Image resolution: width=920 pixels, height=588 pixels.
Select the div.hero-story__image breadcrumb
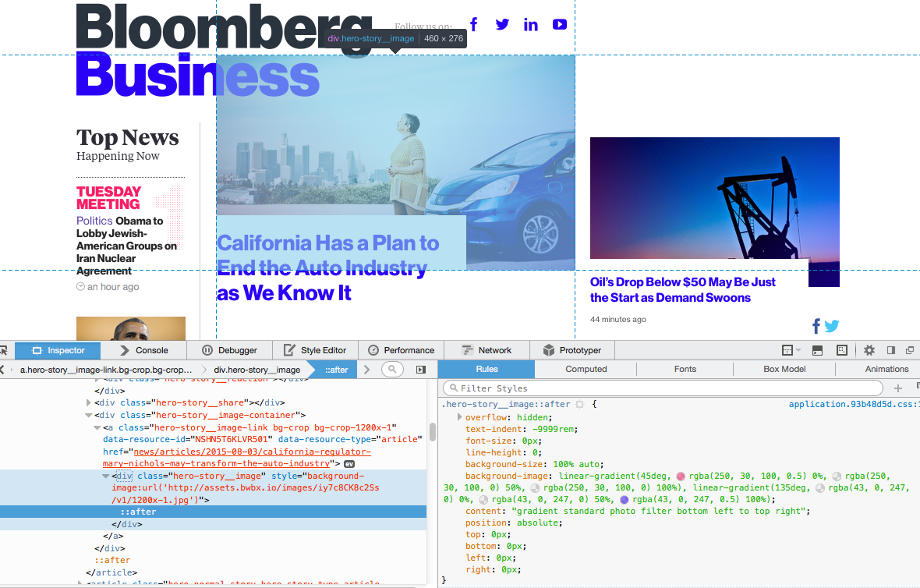click(257, 370)
